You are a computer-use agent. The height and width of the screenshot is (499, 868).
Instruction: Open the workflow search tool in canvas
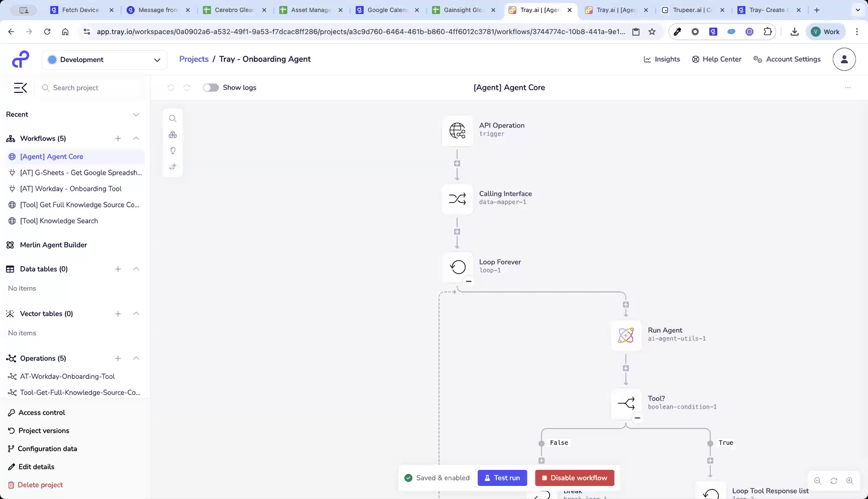tap(173, 118)
